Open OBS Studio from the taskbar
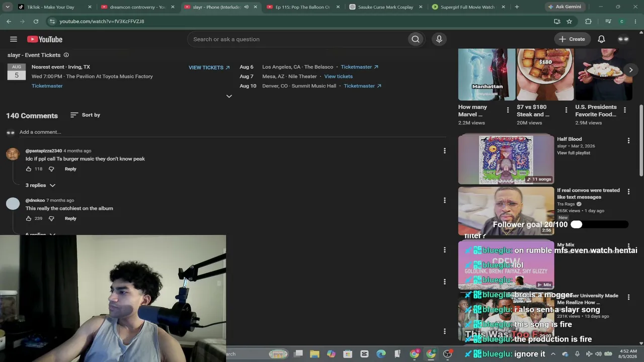Image resolution: width=644 pixels, height=362 pixels. click(x=447, y=354)
